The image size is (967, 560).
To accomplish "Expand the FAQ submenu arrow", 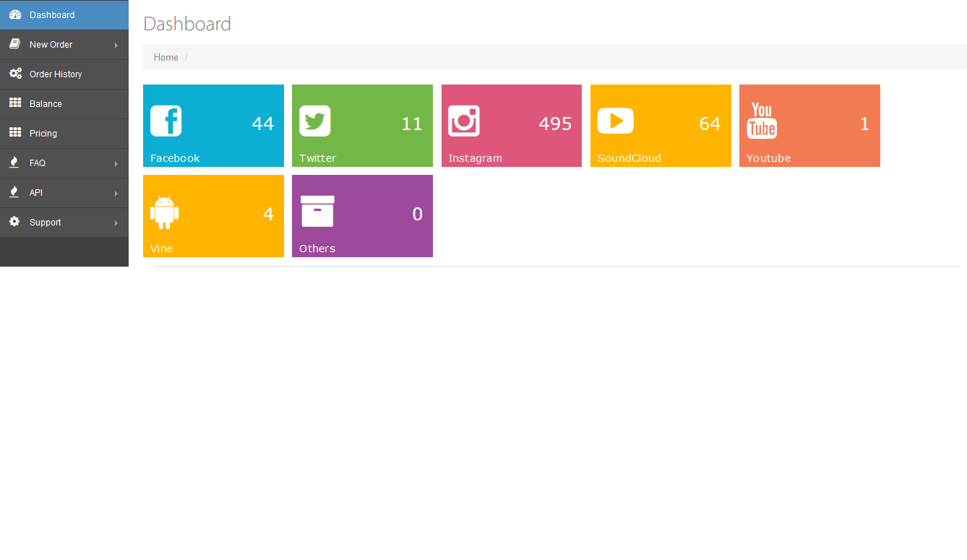I will point(116,164).
